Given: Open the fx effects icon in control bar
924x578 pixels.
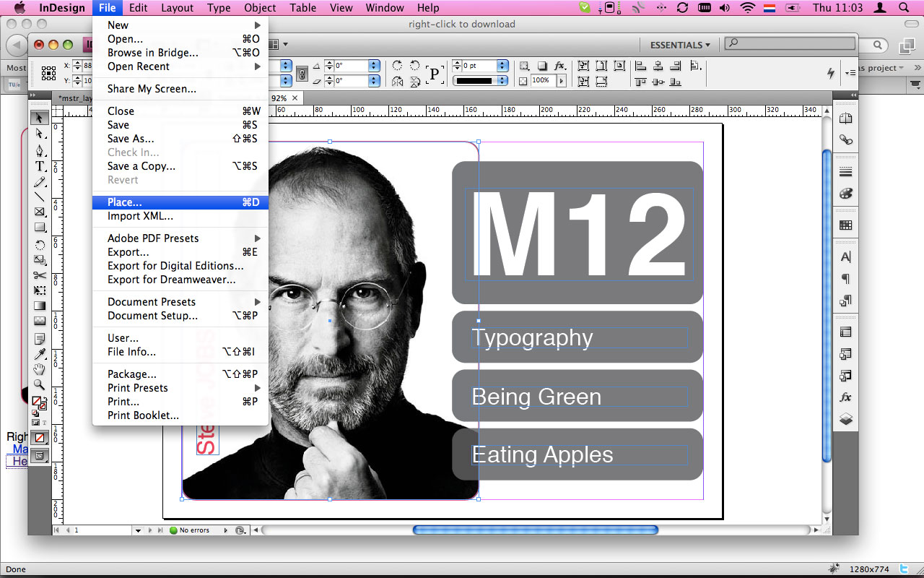Looking at the screenshot, I should coord(559,66).
